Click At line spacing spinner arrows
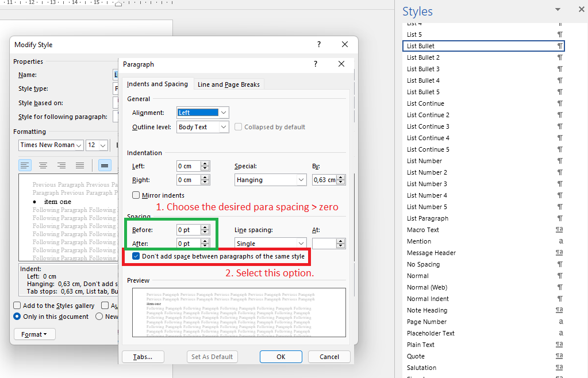The width and height of the screenshot is (588, 378). [340, 244]
